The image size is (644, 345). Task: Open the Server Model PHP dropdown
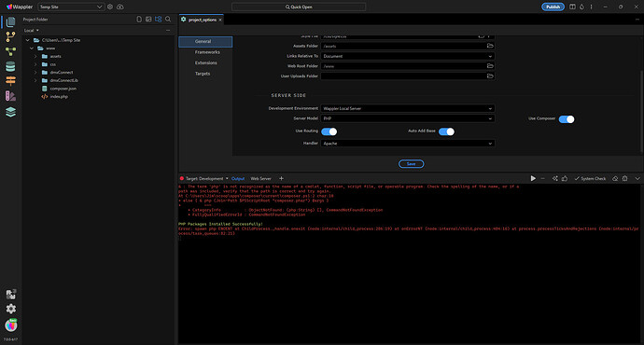408,118
